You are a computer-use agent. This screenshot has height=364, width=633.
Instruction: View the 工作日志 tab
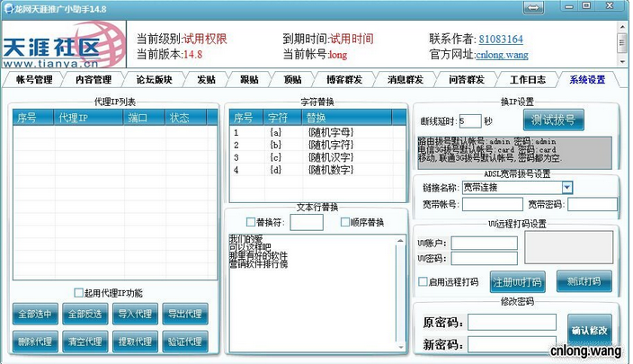click(528, 79)
